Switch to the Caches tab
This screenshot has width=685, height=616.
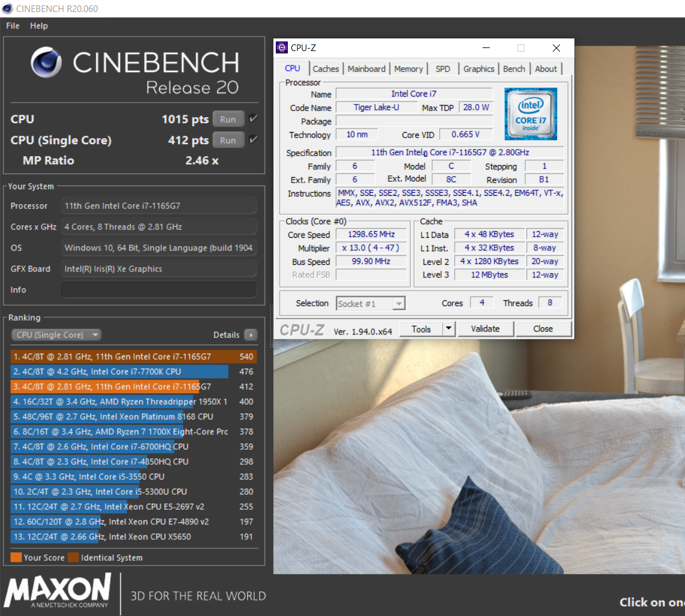click(326, 69)
